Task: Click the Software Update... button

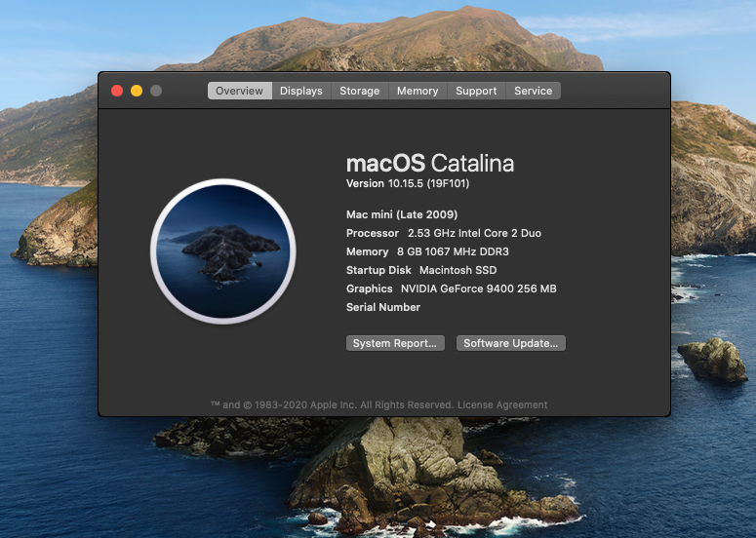Action: pos(511,343)
